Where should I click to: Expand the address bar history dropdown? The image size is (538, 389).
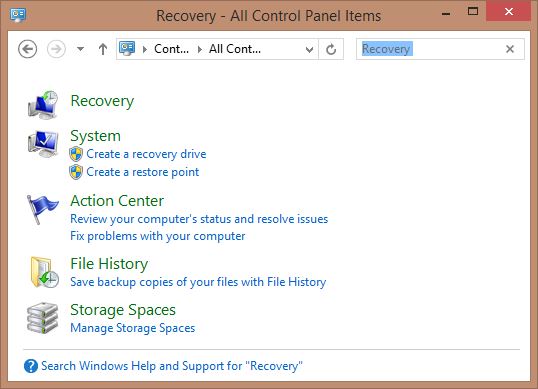(x=309, y=50)
